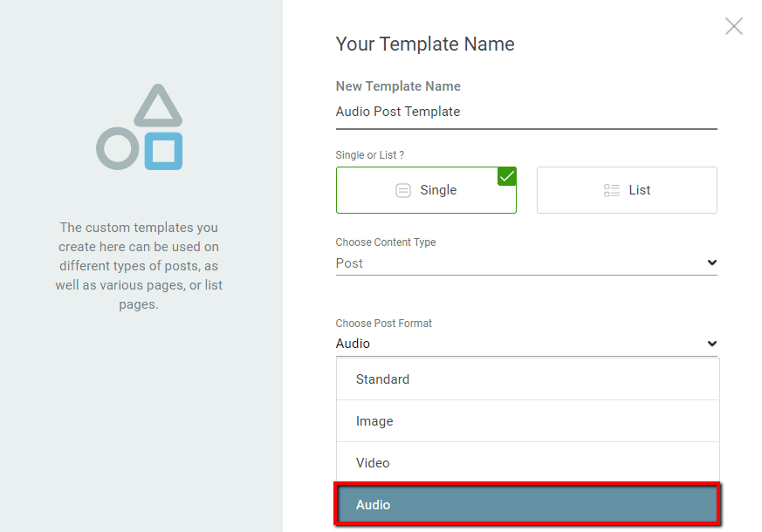Select the Single template type

(426, 190)
